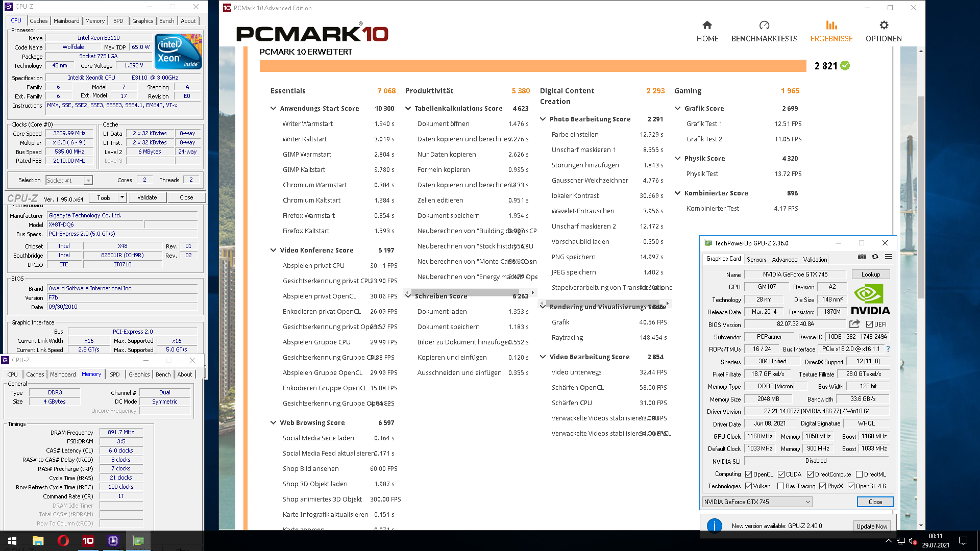Toggle the Ray Tracing checkbox
The height and width of the screenshot is (551, 980).
point(780,486)
